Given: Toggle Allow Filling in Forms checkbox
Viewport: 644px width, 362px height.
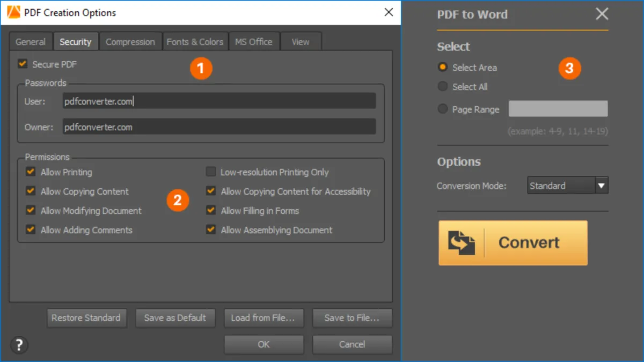Looking at the screenshot, I should click(x=211, y=211).
